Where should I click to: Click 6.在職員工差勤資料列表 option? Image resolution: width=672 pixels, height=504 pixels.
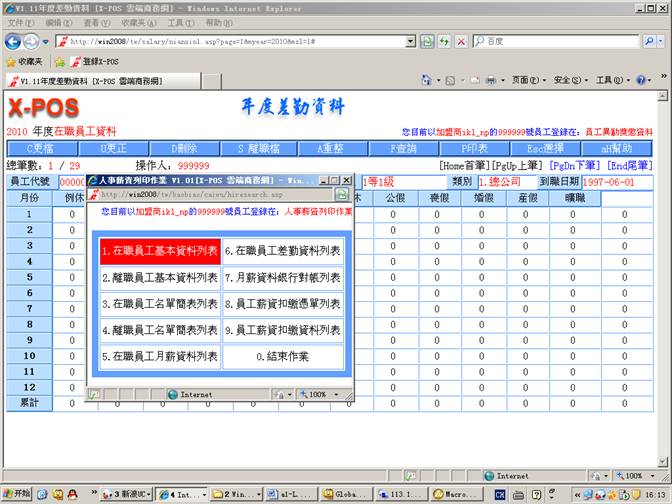[x=283, y=251]
